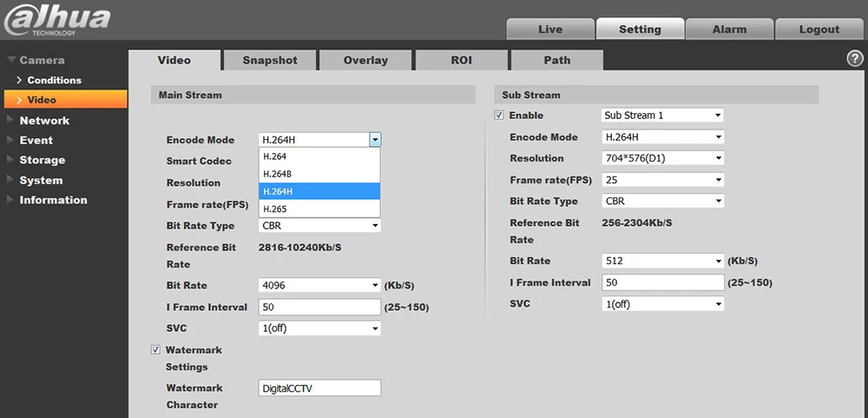Select H.265 encode option
The image size is (868, 418).
tap(319, 209)
